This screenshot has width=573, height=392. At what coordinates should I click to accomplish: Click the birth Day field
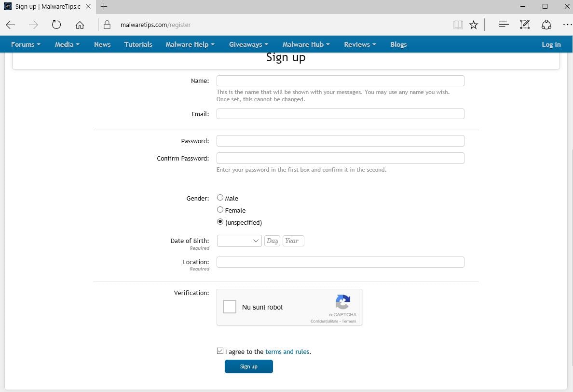pos(272,241)
